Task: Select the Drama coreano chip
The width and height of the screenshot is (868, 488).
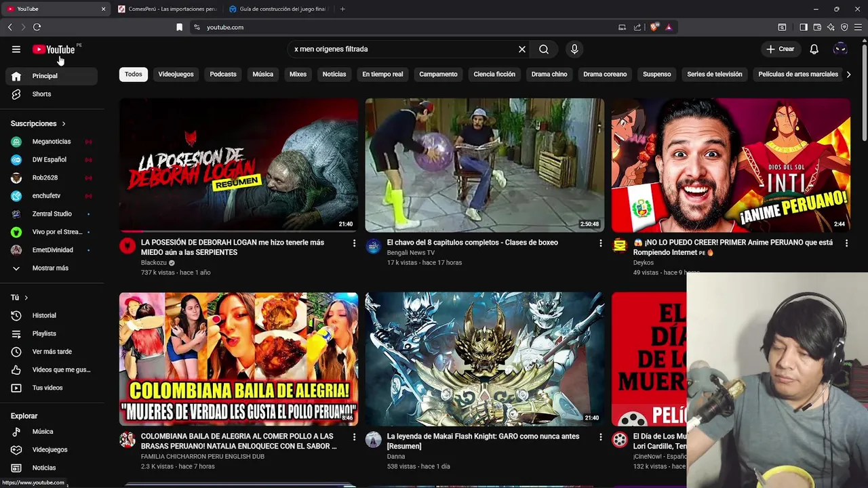Action: [x=605, y=74]
